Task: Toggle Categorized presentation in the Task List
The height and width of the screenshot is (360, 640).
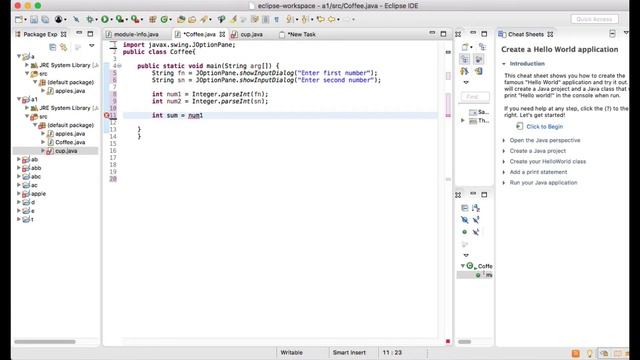Action: pyautogui.click(x=482, y=47)
